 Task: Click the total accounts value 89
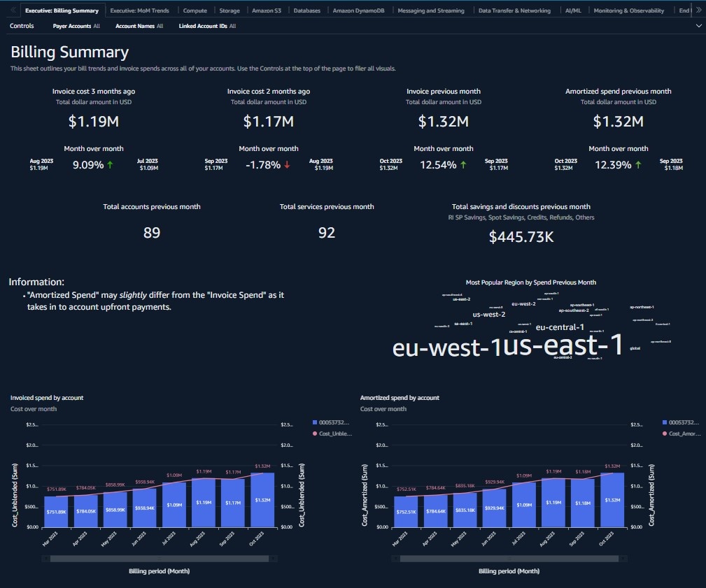click(x=152, y=233)
